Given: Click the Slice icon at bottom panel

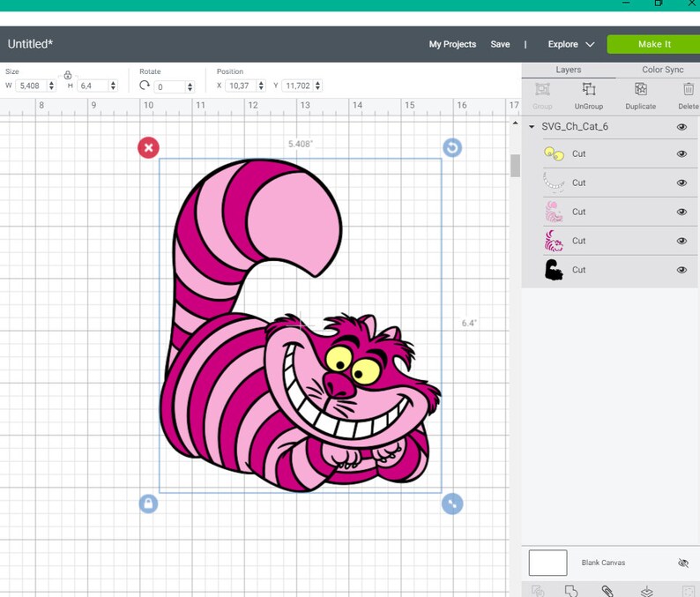Looking at the screenshot, I should (x=538, y=591).
